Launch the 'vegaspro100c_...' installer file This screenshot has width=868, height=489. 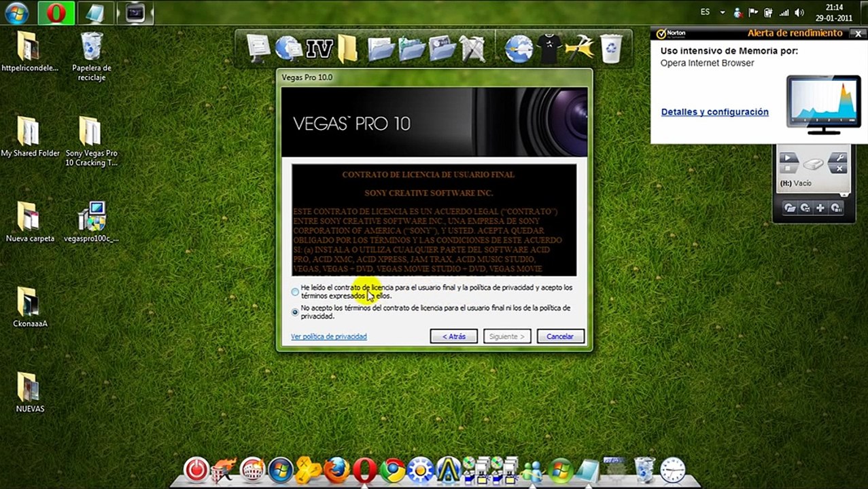click(91, 222)
